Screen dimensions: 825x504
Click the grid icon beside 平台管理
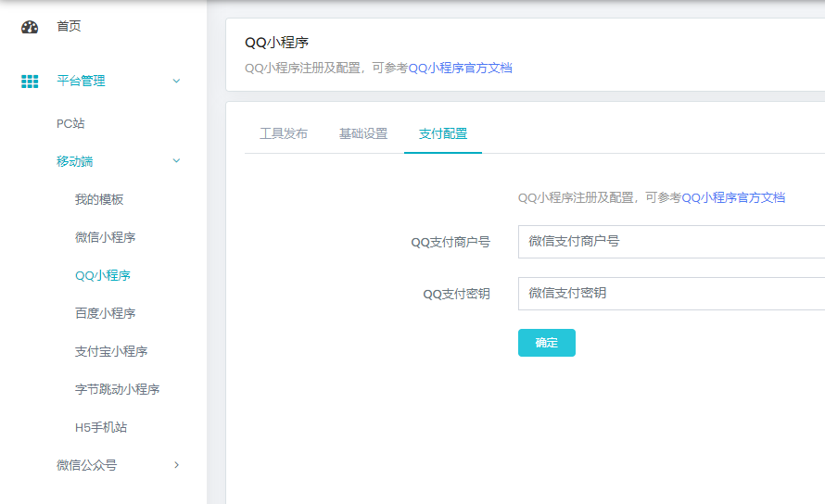coord(30,82)
